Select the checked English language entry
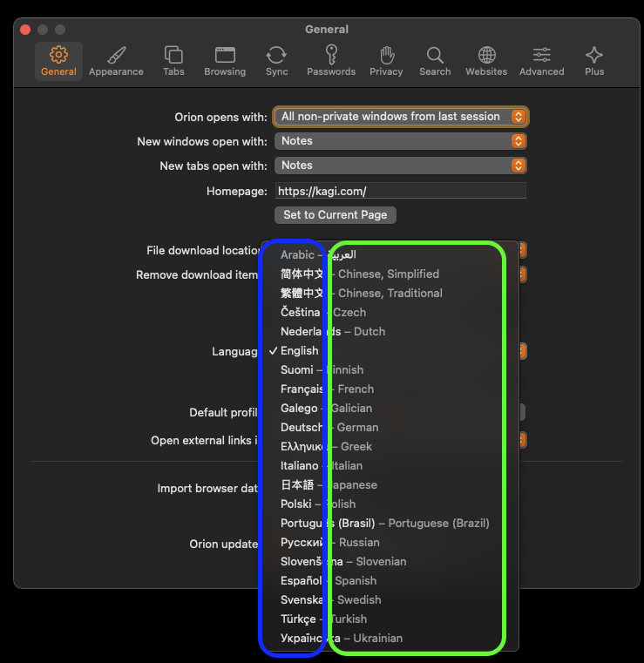The width and height of the screenshot is (644, 663). pyautogui.click(x=300, y=350)
